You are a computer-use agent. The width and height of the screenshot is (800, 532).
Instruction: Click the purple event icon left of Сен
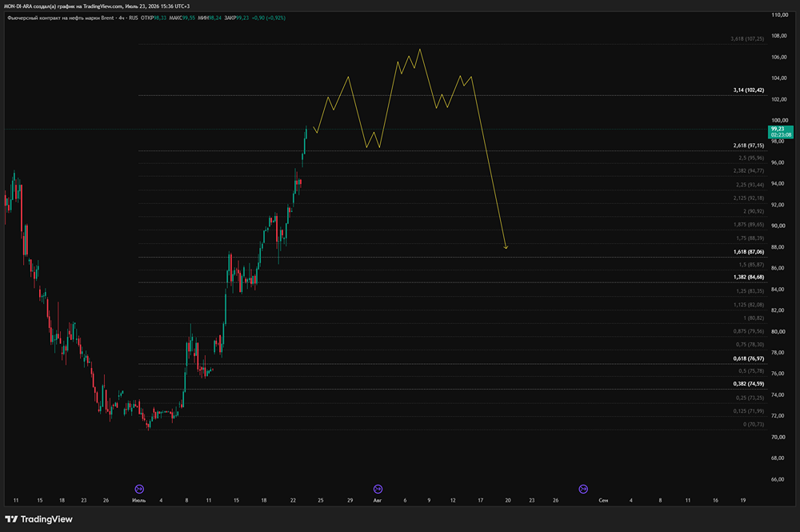pyautogui.click(x=583, y=489)
